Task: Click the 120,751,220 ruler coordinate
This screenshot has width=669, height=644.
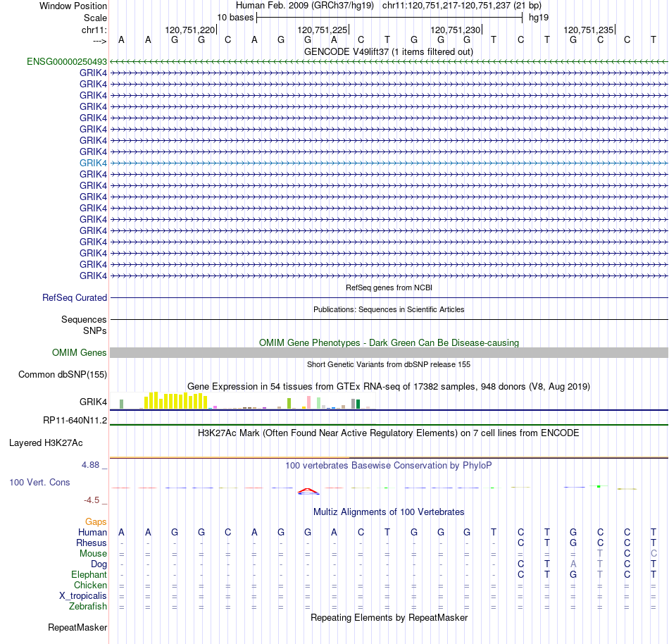Action: pyautogui.click(x=190, y=30)
